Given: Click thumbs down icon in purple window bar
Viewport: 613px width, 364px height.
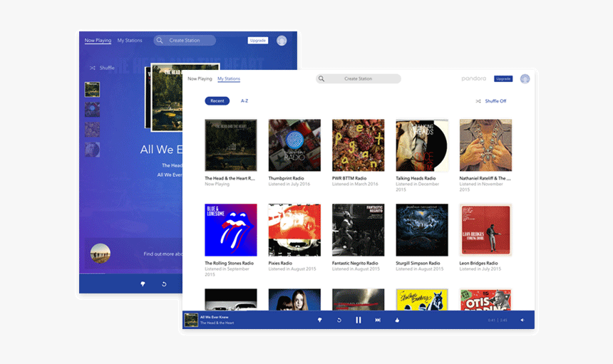Looking at the screenshot, I should 143,284.
